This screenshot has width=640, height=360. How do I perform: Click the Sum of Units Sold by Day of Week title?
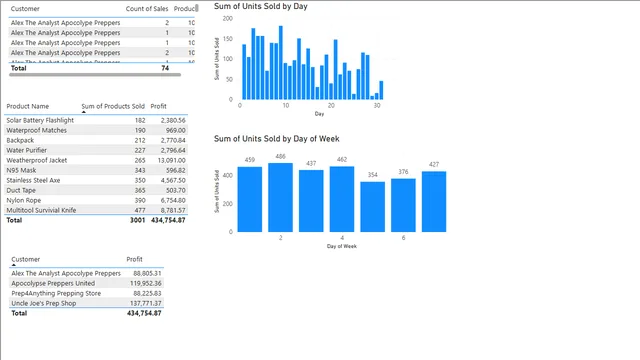point(277,139)
